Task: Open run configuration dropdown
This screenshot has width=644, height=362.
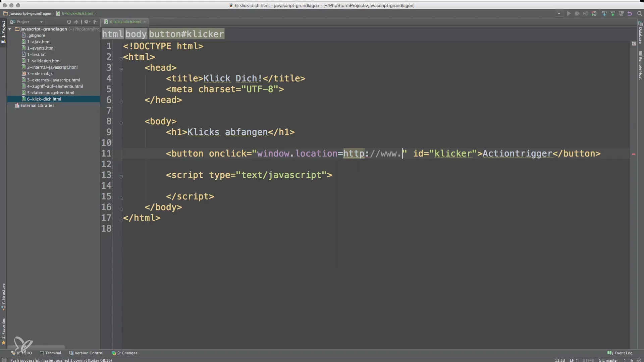Action: tap(559, 14)
